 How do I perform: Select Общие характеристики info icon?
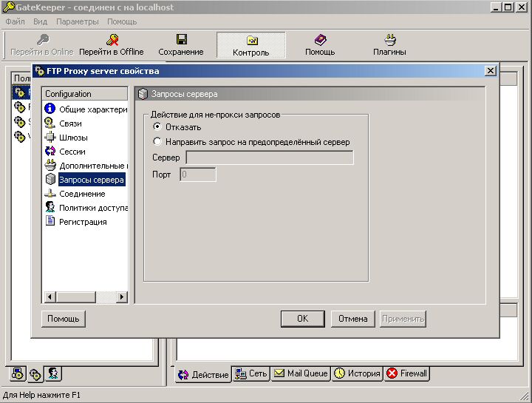(50, 109)
